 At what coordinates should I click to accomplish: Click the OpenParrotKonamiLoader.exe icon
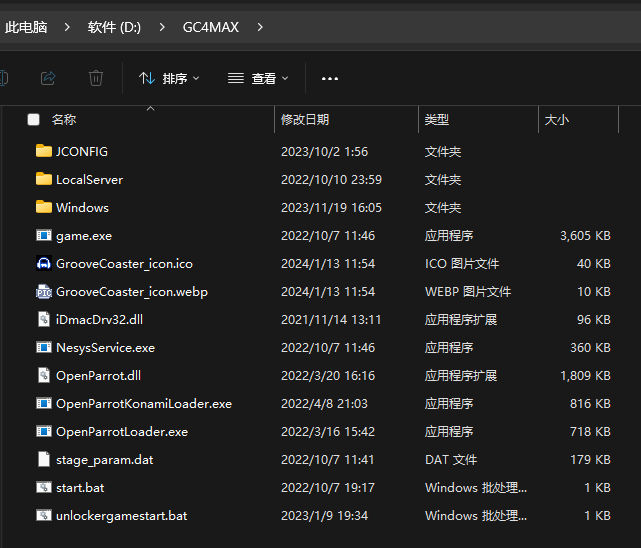pos(44,403)
